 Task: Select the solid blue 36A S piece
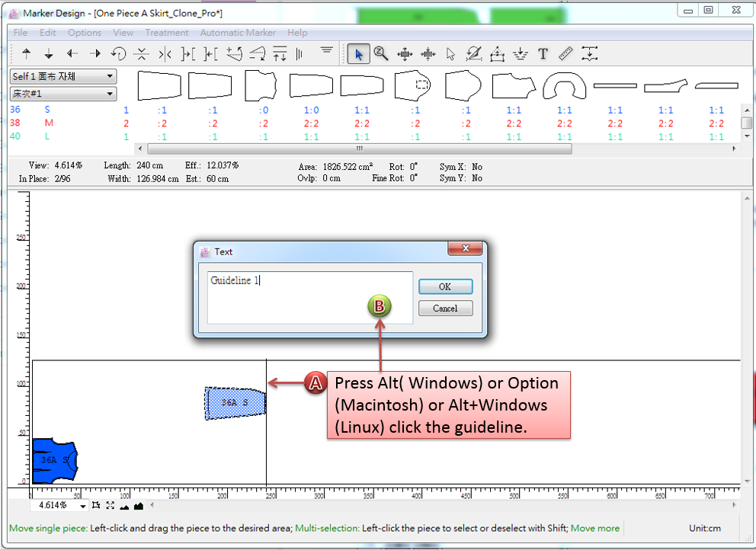(x=52, y=460)
